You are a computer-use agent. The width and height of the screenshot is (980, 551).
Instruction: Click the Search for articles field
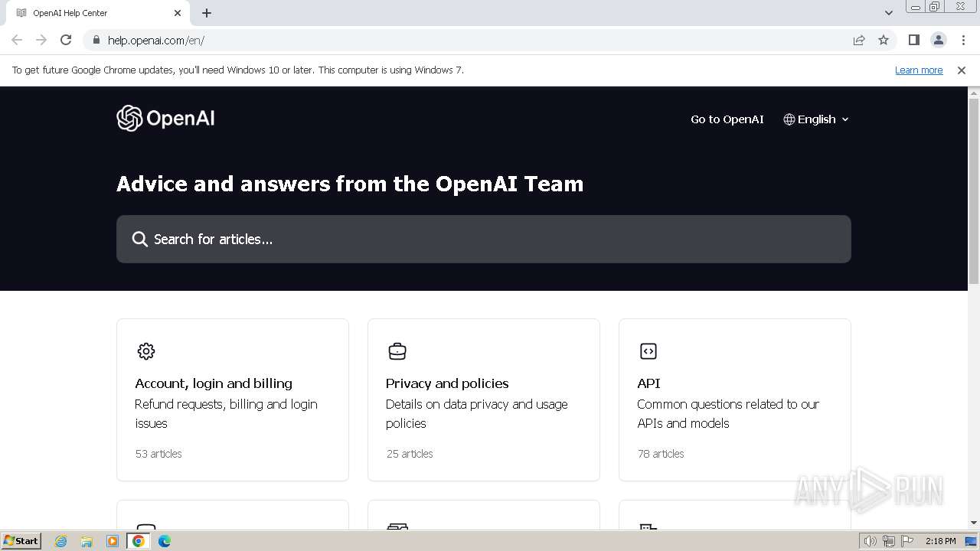[x=484, y=239]
